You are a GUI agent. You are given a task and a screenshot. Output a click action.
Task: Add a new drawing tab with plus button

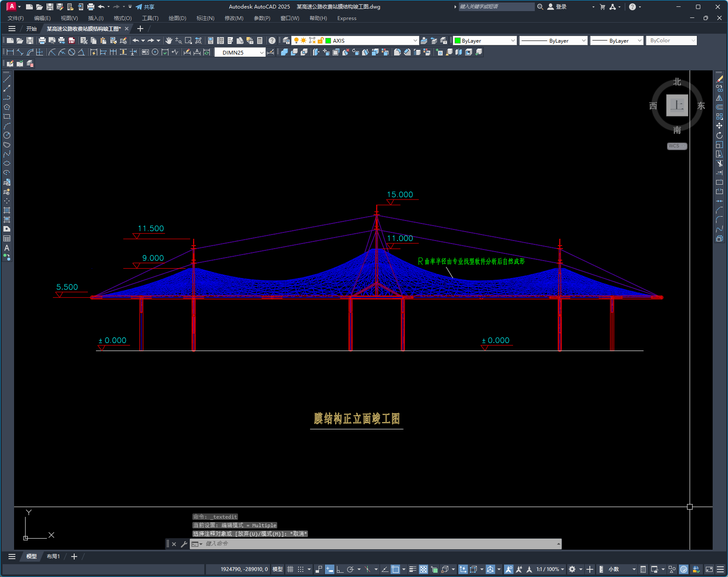(140, 29)
